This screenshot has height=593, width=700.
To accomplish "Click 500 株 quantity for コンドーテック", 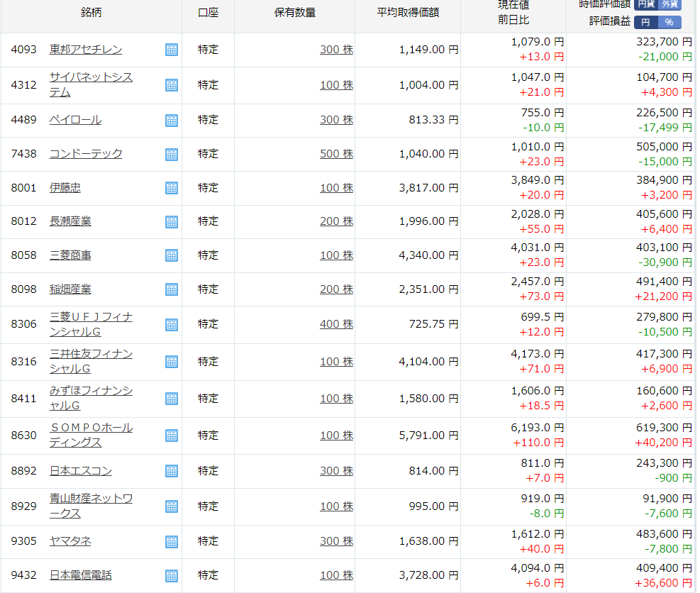I will [x=337, y=154].
